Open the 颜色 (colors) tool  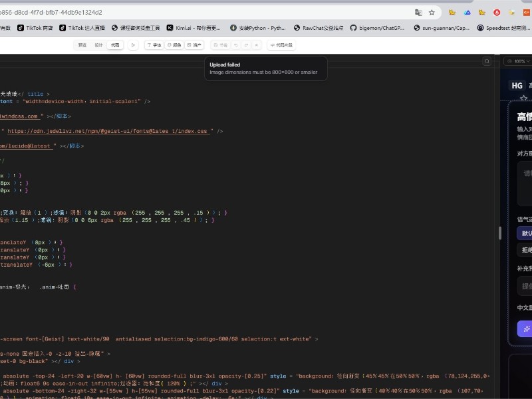point(174,45)
